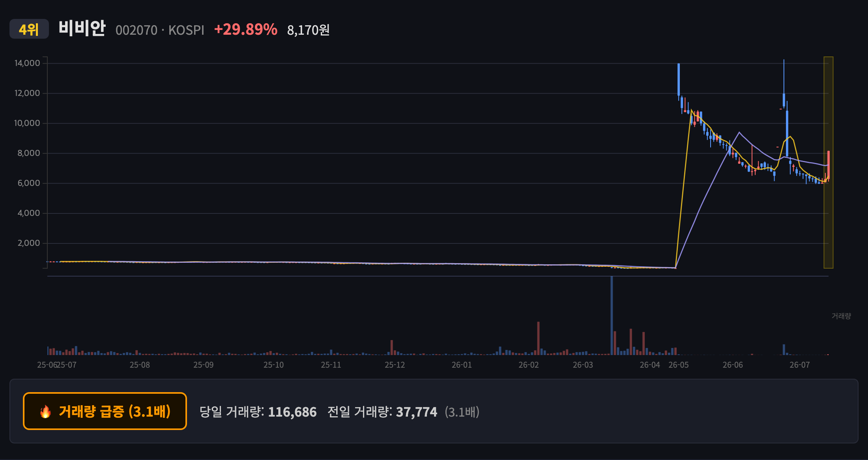Image resolution: width=868 pixels, height=460 pixels.
Task: Click the tallest blue volume bar near 26-03
Action: point(612,316)
